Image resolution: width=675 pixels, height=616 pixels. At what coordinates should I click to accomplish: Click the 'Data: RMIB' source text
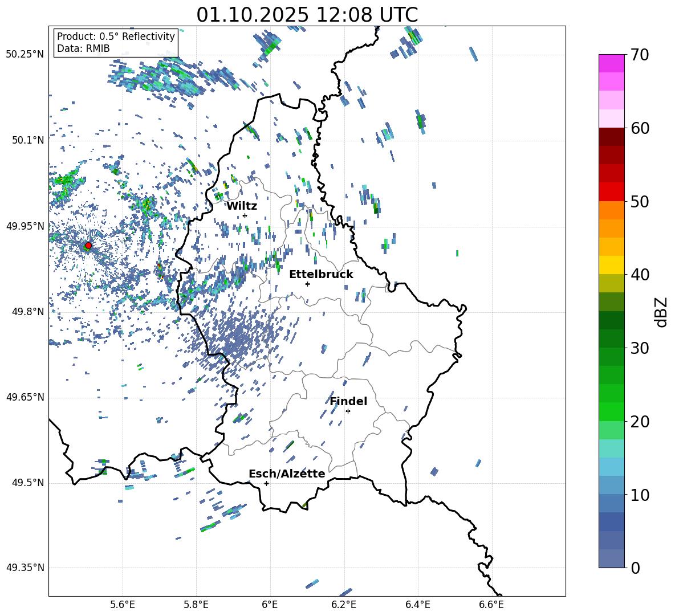tap(83, 48)
